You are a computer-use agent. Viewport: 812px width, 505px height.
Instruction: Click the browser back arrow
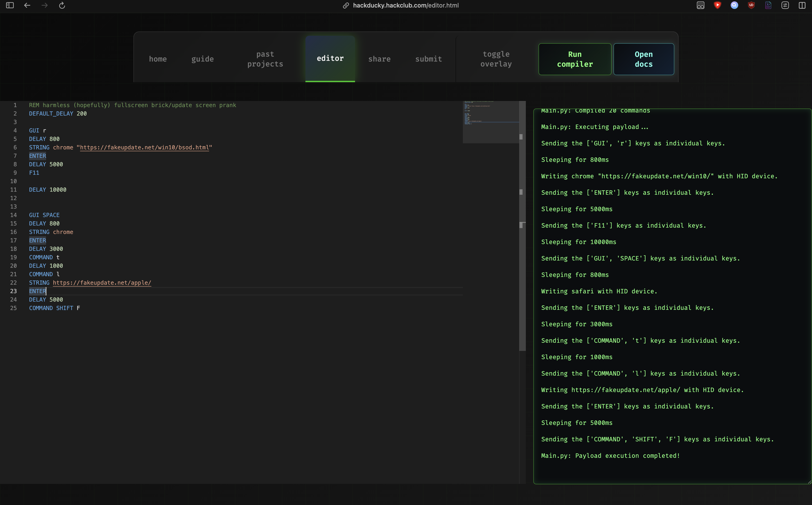[x=27, y=5]
